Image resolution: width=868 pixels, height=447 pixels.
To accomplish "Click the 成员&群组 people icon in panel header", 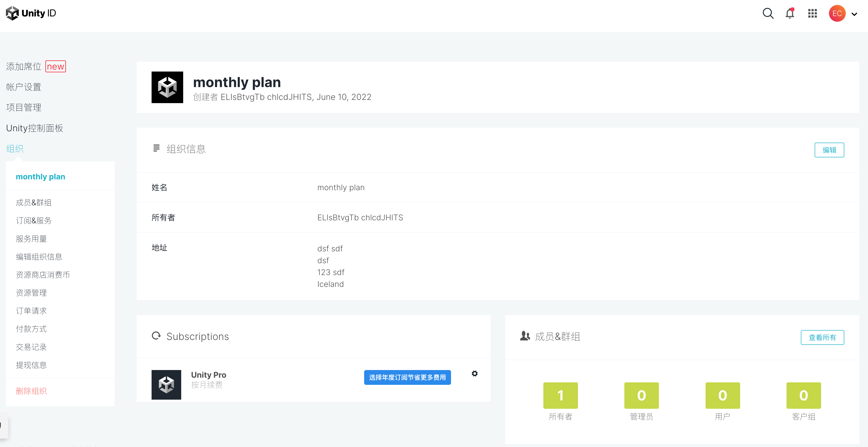I will pos(525,336).
